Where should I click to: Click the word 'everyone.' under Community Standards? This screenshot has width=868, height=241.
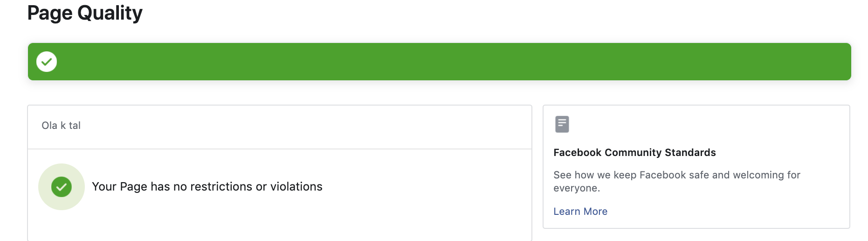[x=577, y=188]
